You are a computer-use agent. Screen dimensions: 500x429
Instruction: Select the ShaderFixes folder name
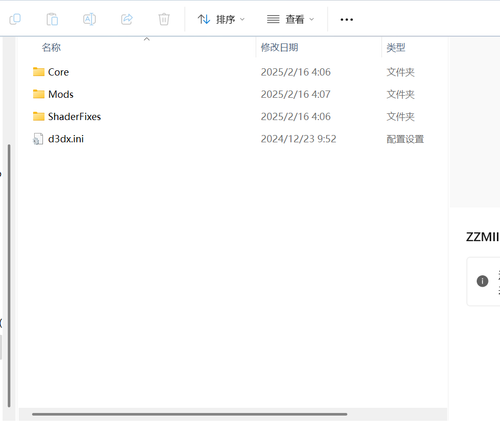74,117
